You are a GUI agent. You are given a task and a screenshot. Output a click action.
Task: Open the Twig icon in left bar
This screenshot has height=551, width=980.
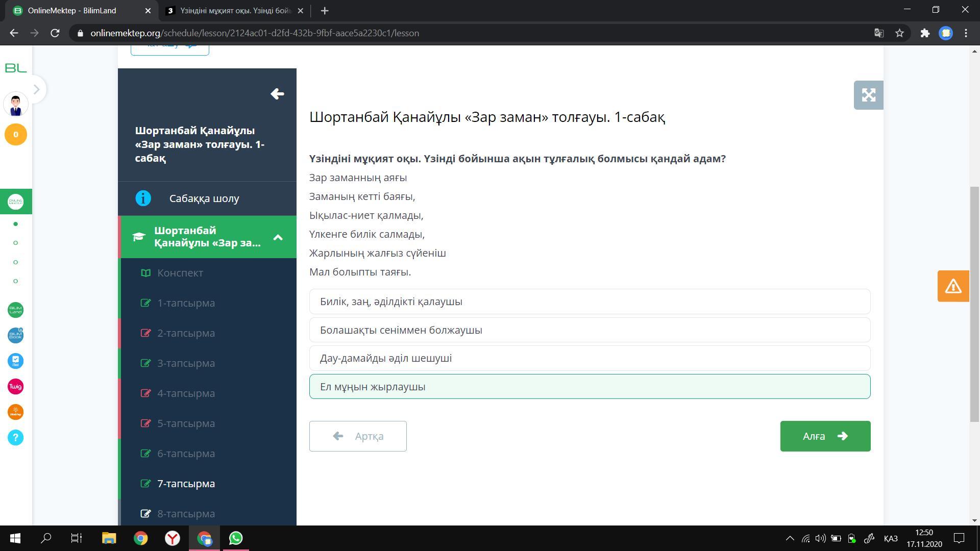point(15,387)
